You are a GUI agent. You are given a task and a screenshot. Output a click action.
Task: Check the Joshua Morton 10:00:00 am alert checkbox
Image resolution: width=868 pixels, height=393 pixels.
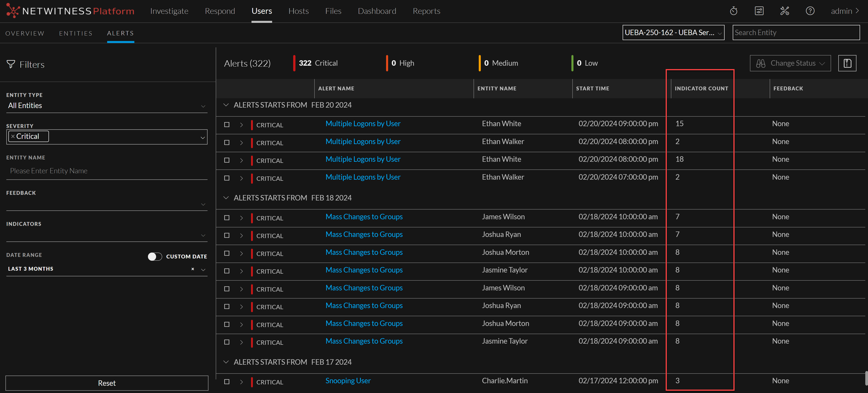point(227,253)
